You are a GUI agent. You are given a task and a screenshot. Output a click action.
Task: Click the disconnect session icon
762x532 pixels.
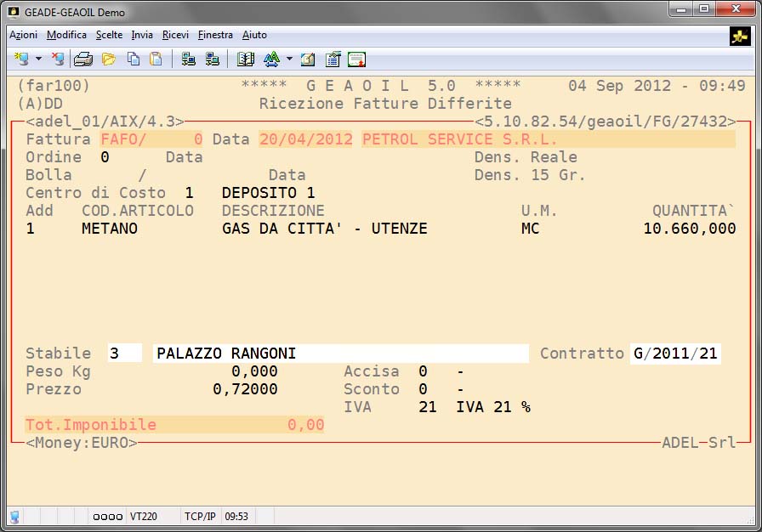click(x=57, y=59)
